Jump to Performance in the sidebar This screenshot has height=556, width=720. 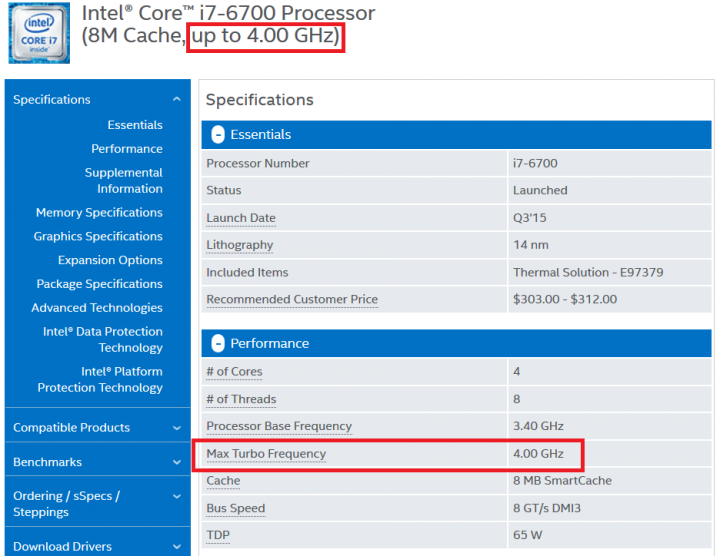[x=127, y=149]
